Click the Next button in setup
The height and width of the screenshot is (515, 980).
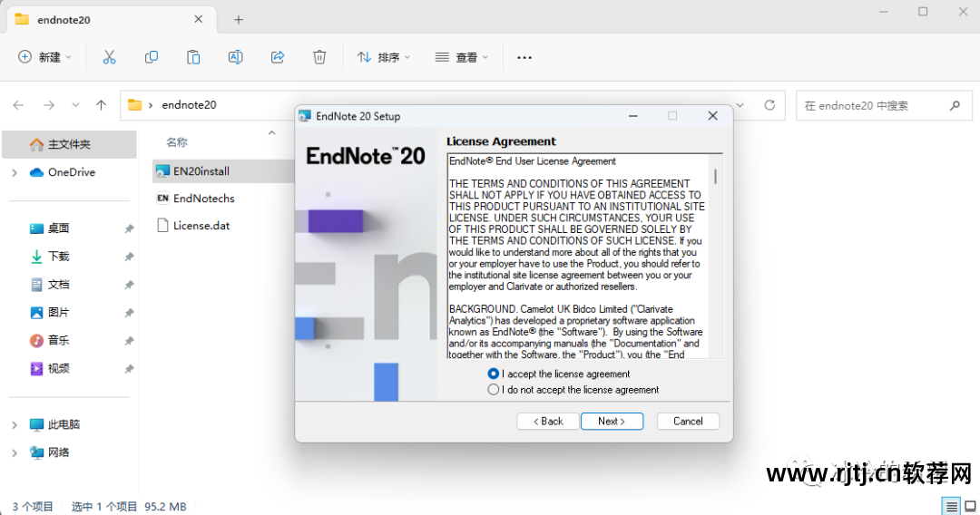point(612,422)
